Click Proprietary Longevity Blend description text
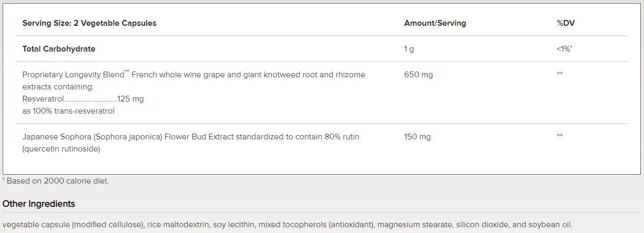This screenshot has height=233, width=644. tap(193, 75)
